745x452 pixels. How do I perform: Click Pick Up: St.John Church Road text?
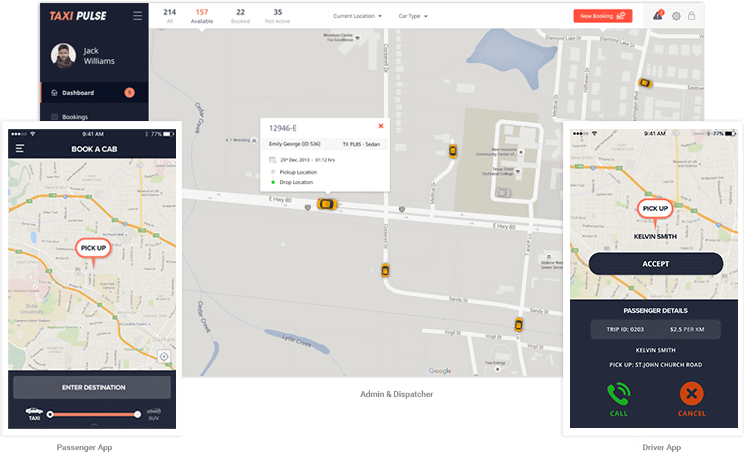656,365
